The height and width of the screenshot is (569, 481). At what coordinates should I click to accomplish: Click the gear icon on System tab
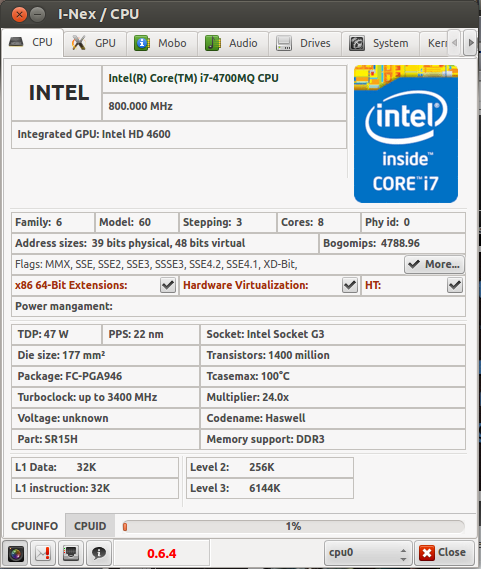click(x=357, y=43)
